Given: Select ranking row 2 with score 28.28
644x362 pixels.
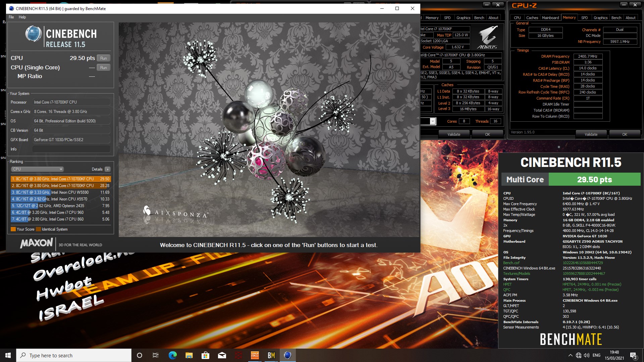Looking at the screenshot, I should (61, 186).
